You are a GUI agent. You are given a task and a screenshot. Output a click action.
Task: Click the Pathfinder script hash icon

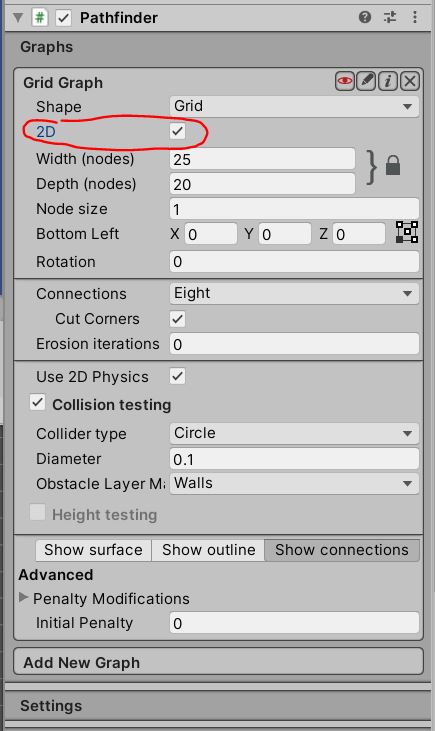pyautogui.click(x=40, y=18)
